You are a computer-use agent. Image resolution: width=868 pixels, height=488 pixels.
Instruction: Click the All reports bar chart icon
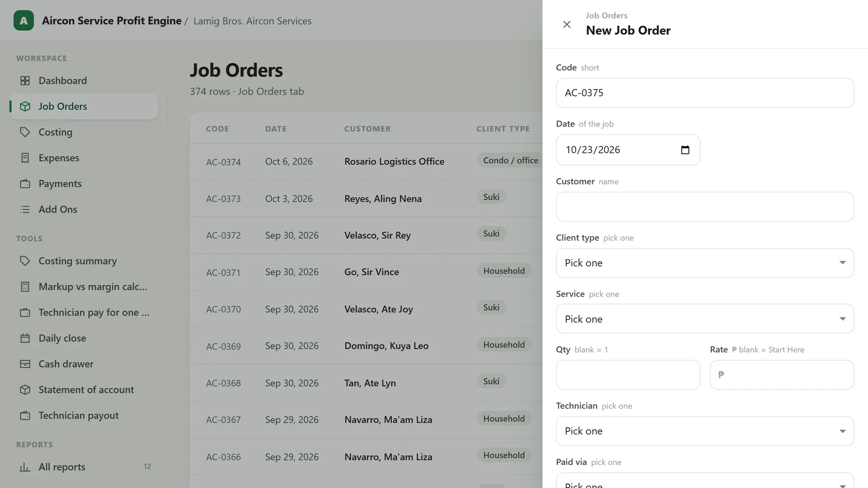(x=25, y=467)
